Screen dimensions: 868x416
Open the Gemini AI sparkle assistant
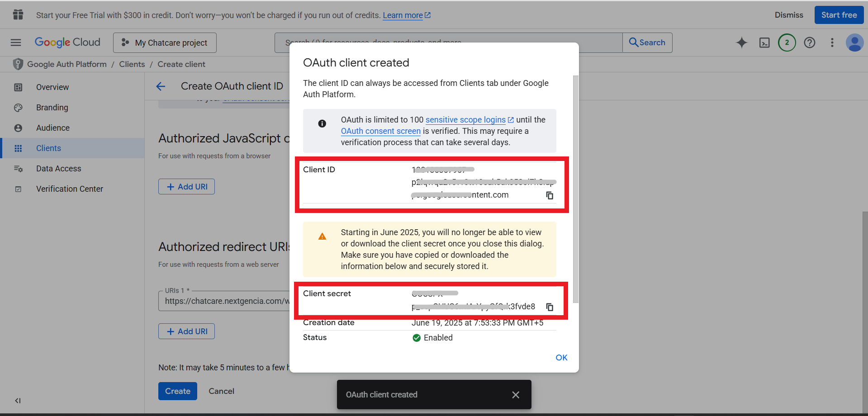click(x=742, y=43)
